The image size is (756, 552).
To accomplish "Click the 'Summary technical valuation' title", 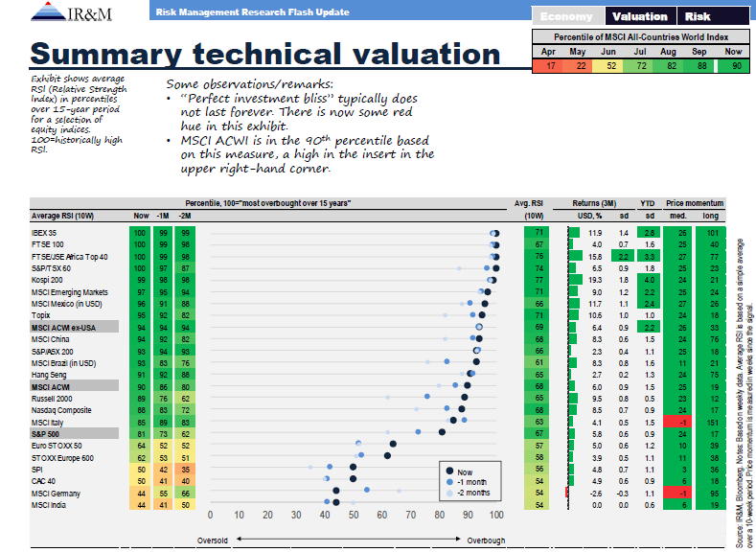I will (x=265, y=53).
